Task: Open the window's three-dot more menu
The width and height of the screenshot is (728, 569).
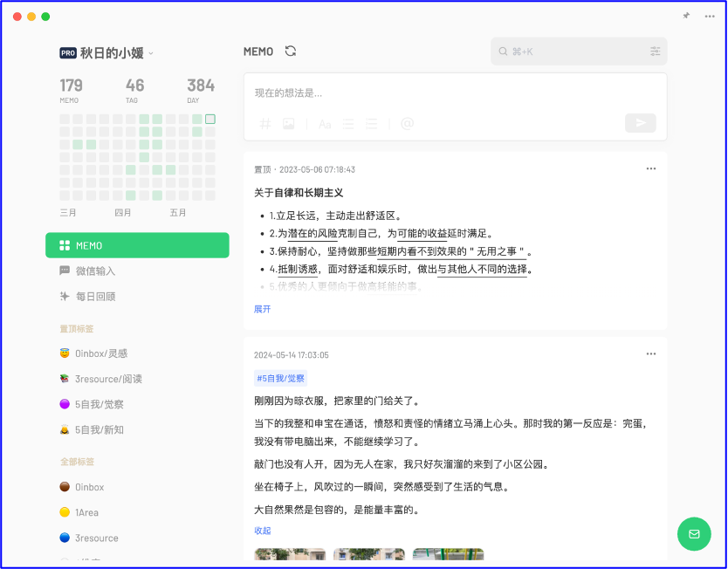Action: [710, 17]
